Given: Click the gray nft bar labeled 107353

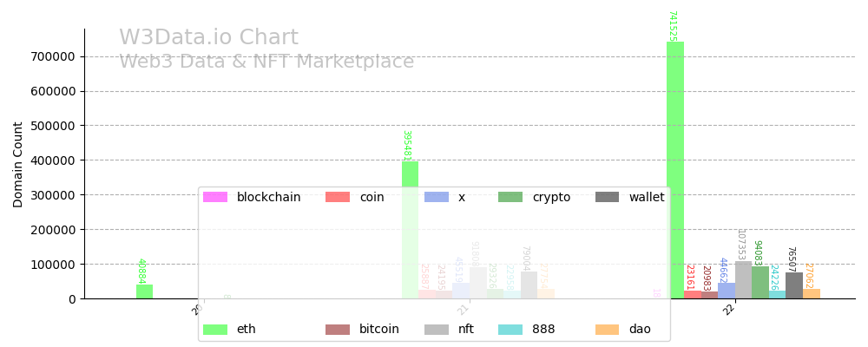Looking at the screenshot, I should point(743,280).
